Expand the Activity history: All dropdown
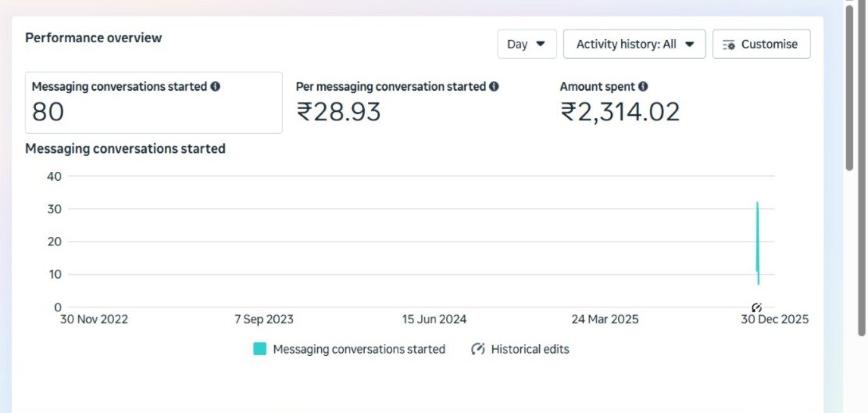This screenshot has height=413, width=868. 634,45
